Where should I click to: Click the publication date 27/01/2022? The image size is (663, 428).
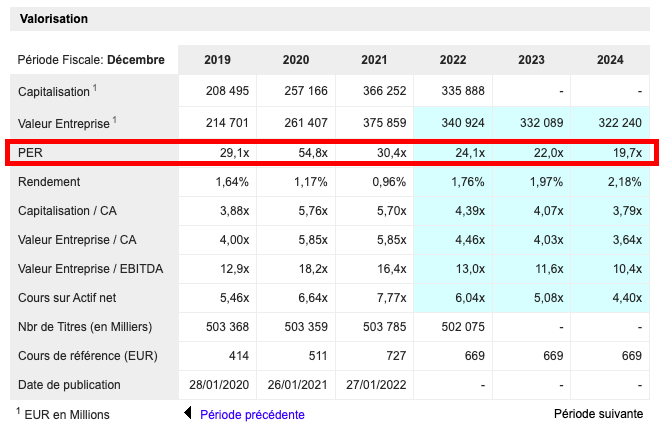tap(376, 385)
